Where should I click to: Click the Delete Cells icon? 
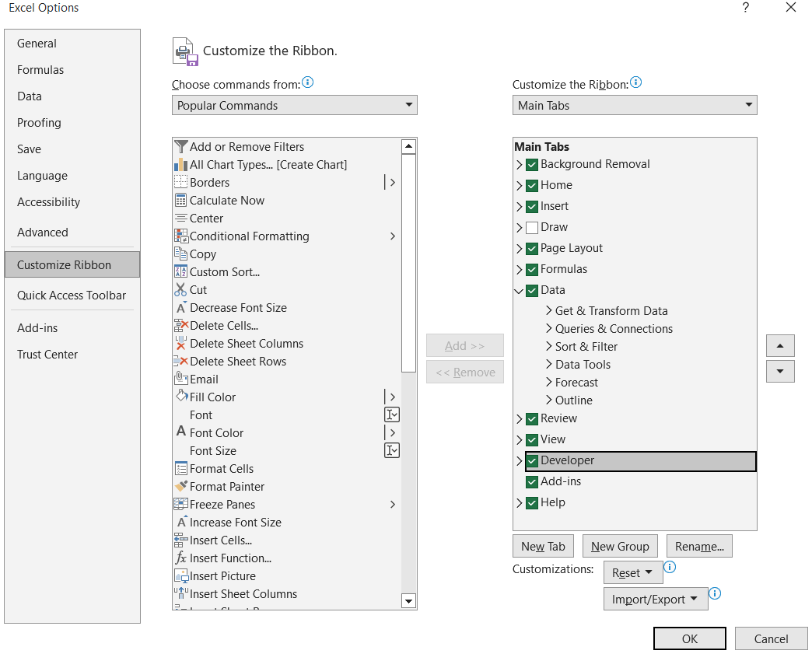(x=180, y=326)
